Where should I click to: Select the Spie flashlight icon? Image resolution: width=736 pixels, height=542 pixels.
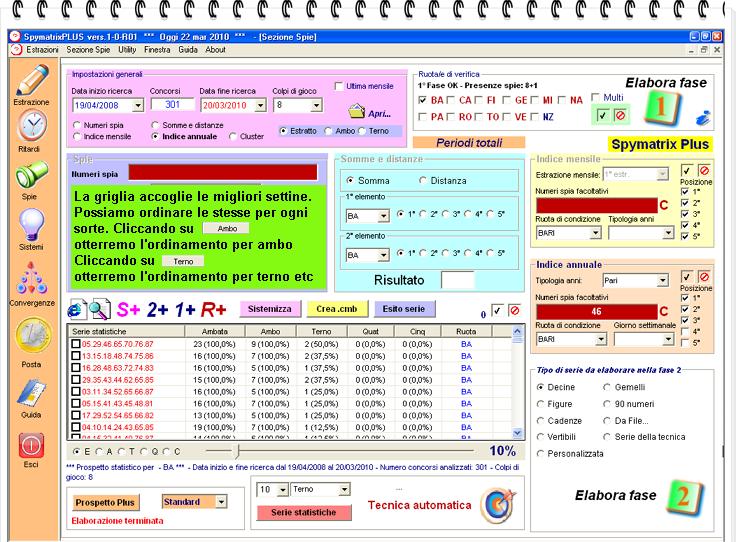pyautogui.click(x=32, y=175)
